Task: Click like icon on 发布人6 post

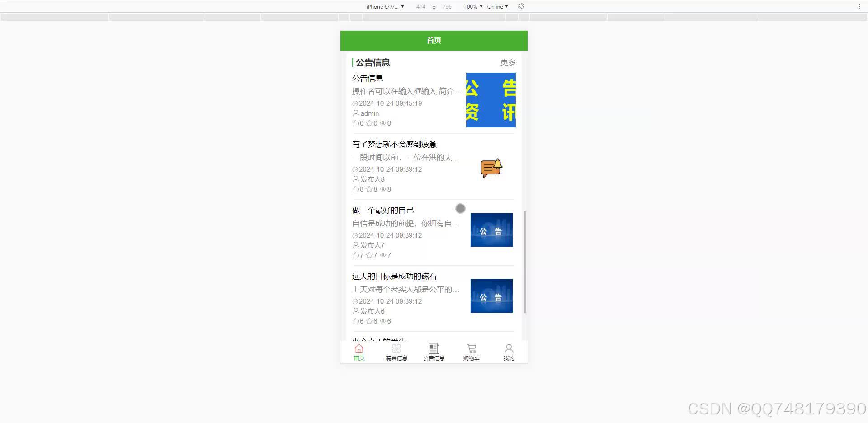Action: (355, 321)
